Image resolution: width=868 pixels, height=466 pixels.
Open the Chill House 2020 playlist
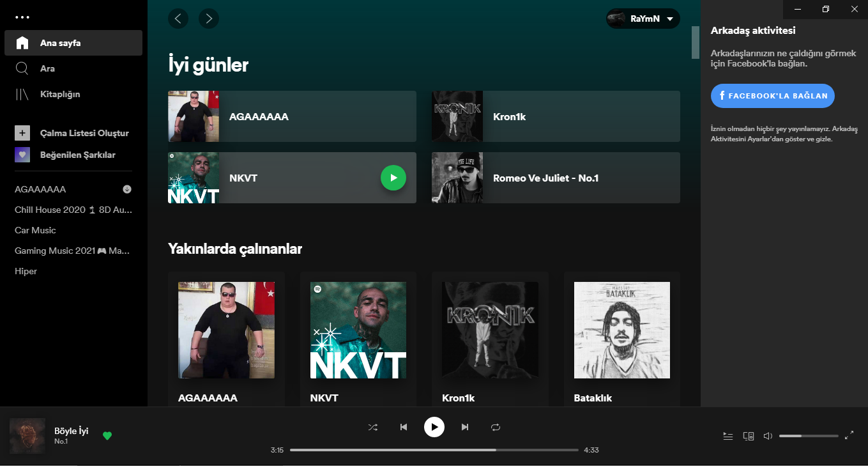[73, 210]
